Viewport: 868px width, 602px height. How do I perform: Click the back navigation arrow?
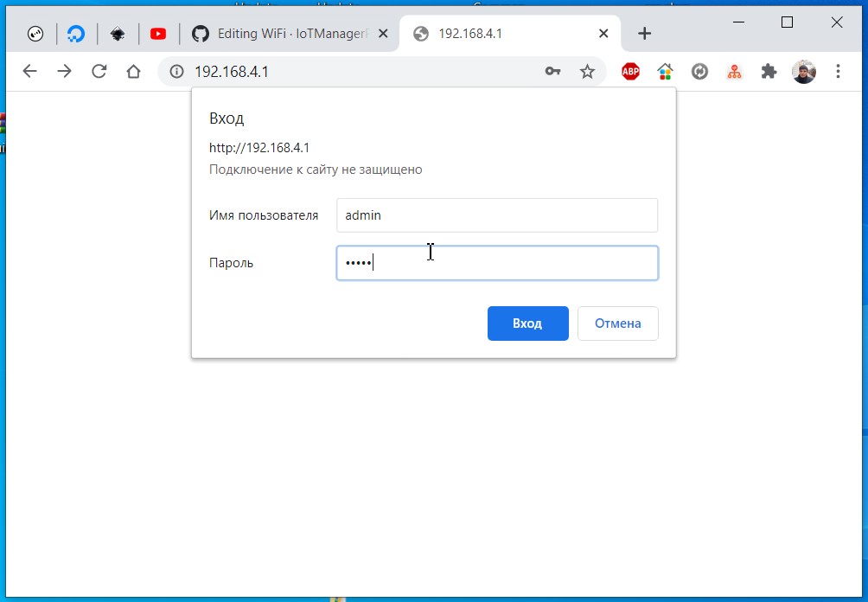(x=30, y=72)
